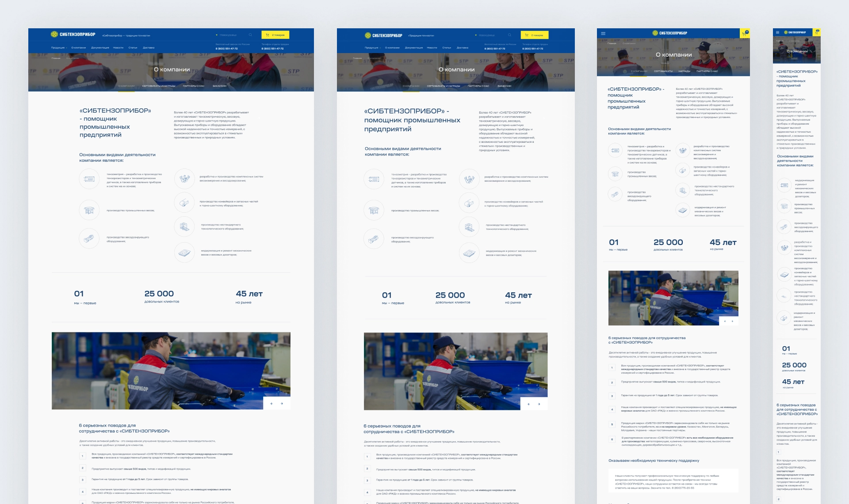Click the модернизация и ремонт icon in the leftmost mockup
Image resolution: width=849 pixels, height=504 pixels.
184,252
